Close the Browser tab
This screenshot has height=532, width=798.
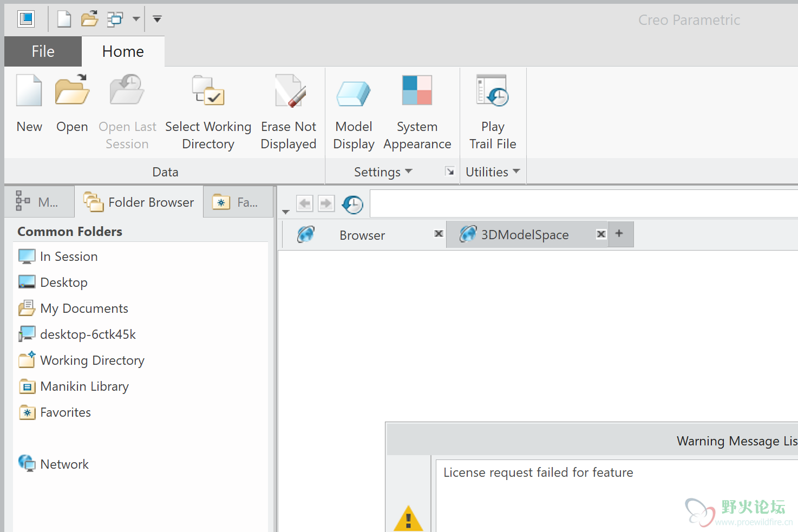pos(439,234)
